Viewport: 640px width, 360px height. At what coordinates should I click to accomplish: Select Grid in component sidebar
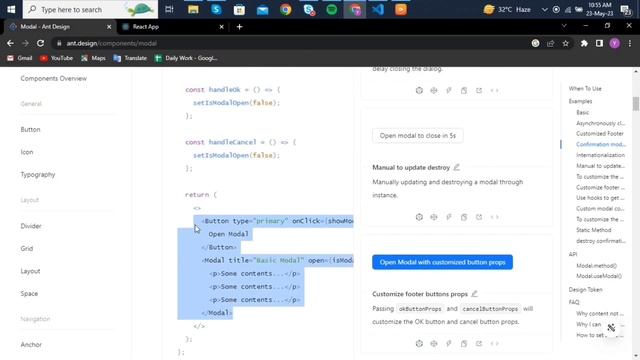coord(27,248)
